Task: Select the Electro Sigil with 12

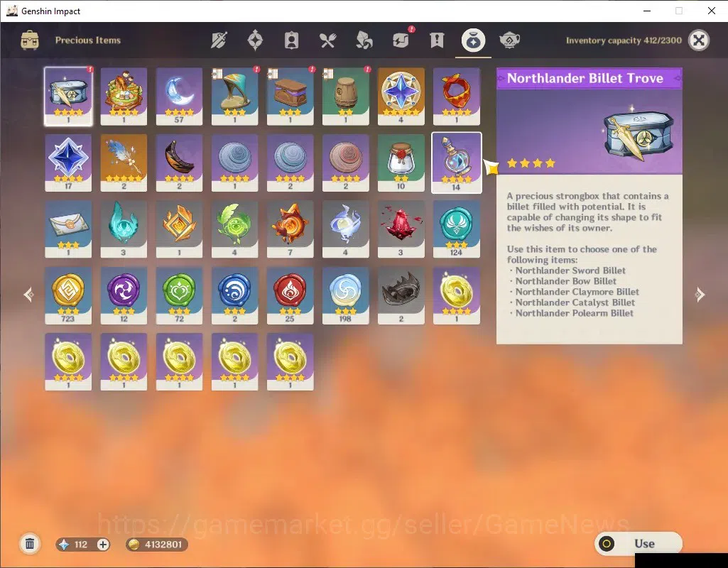Action: pos(124,295)
